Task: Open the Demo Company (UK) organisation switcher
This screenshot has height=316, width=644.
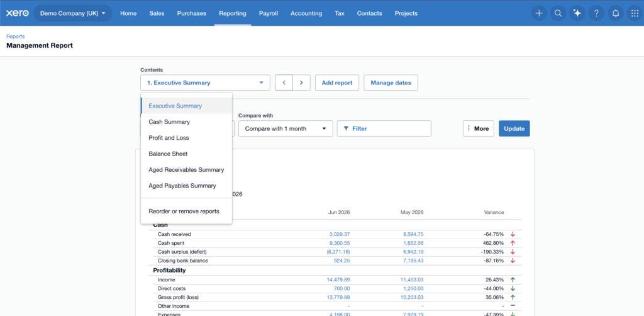Action: 73,13
